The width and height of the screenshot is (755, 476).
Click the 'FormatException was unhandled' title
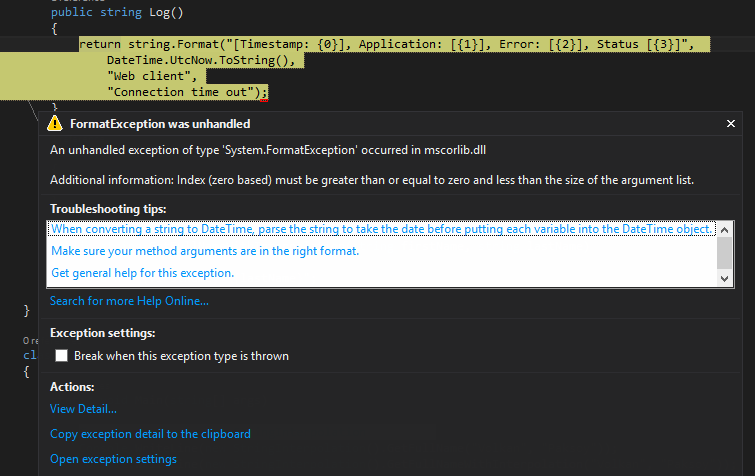coord(160,124)
